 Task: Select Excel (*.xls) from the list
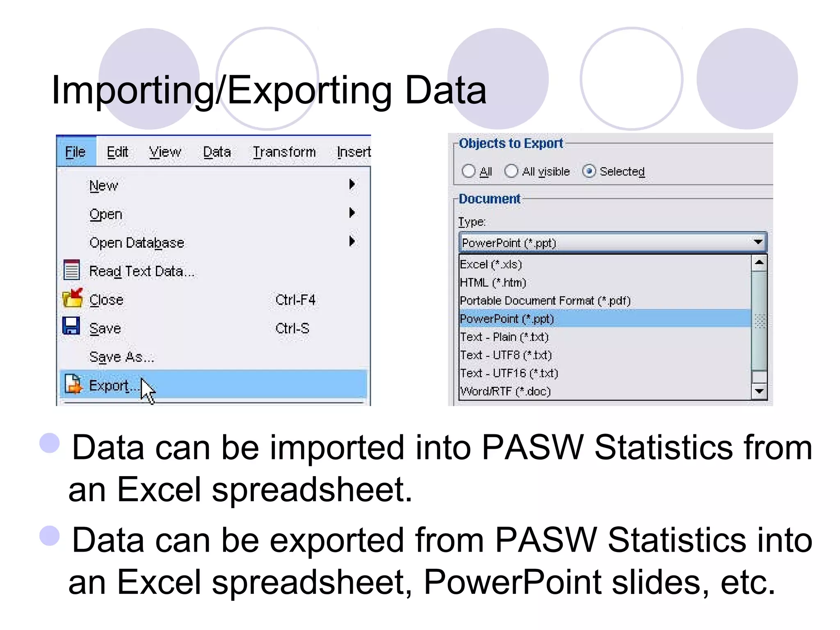click(605, 264)
